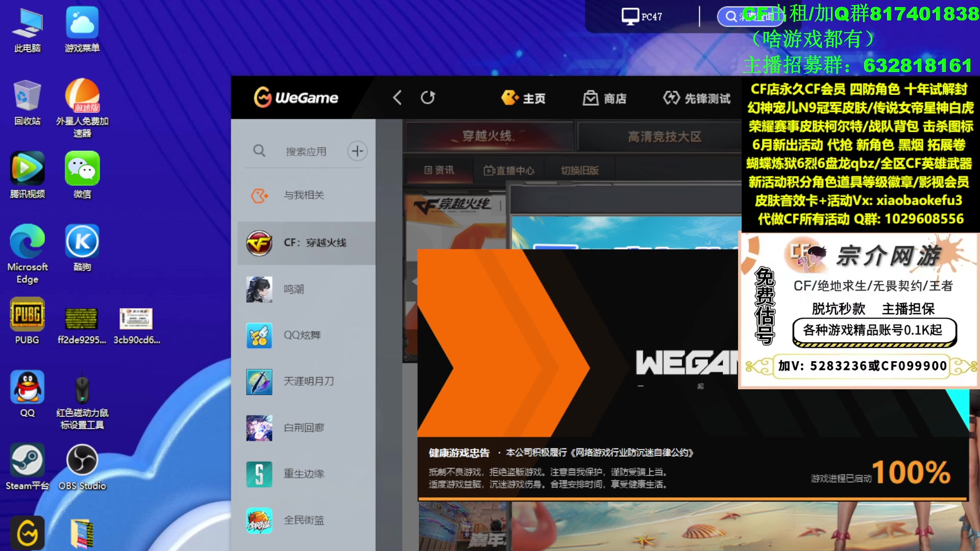The image size is (980, 551).
Task: Open the 直播中心 live tab
Action: tap(509, 170)
